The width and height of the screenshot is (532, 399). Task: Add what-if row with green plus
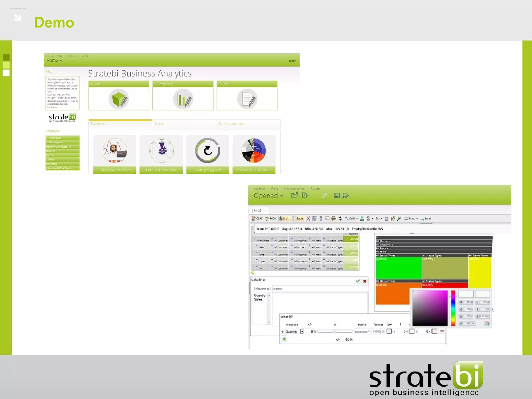click(284, 339)
